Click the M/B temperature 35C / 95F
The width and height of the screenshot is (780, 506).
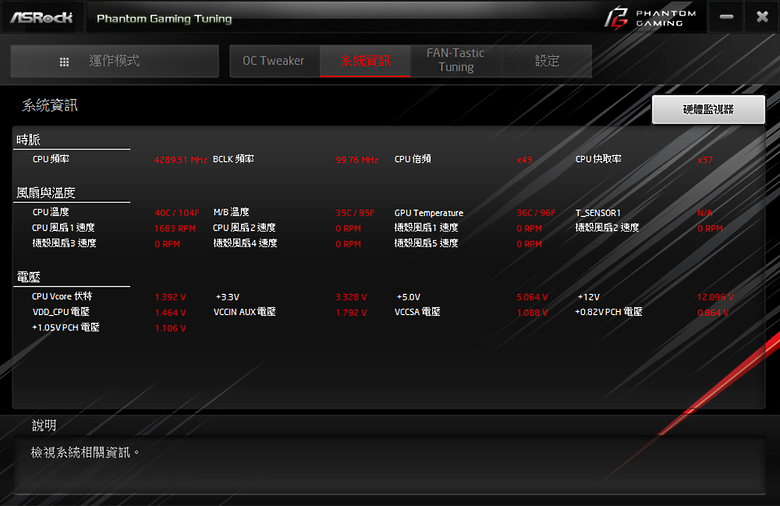click(355, 213)
